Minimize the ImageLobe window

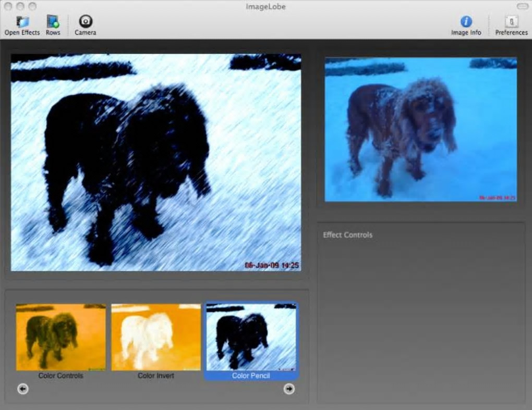(20, 6)
